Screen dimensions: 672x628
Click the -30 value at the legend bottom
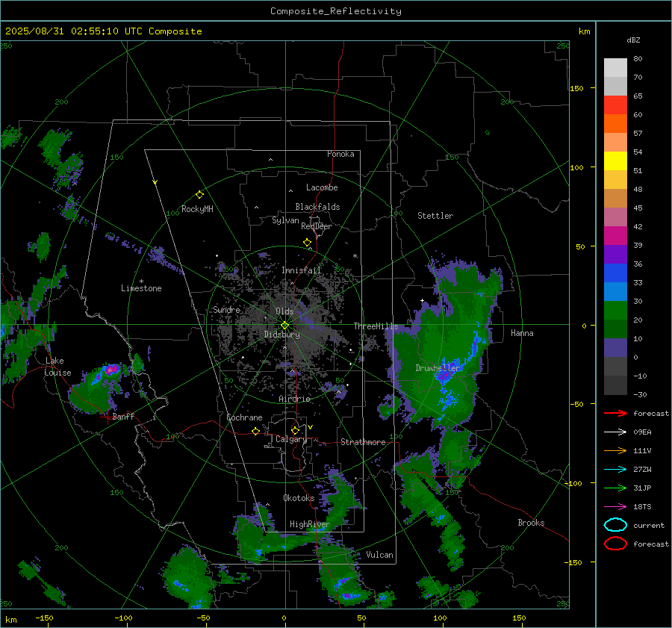point(640,394)
